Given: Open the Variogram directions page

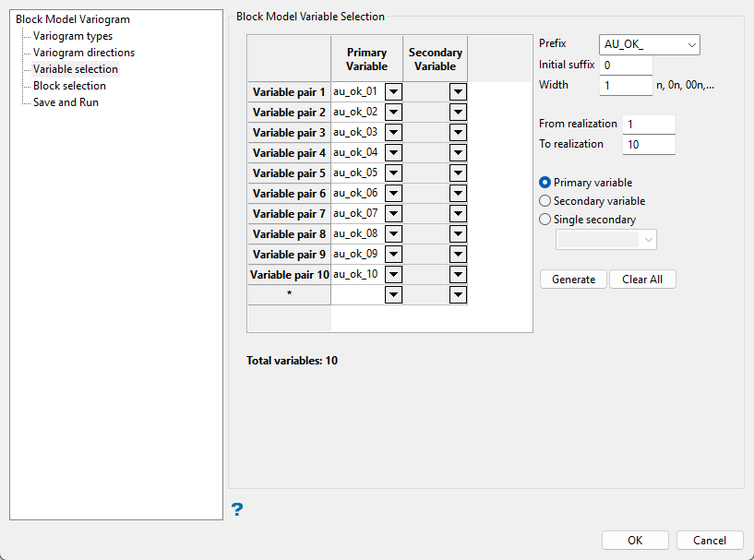Looking at the screenshot, I should click(84, 53).
